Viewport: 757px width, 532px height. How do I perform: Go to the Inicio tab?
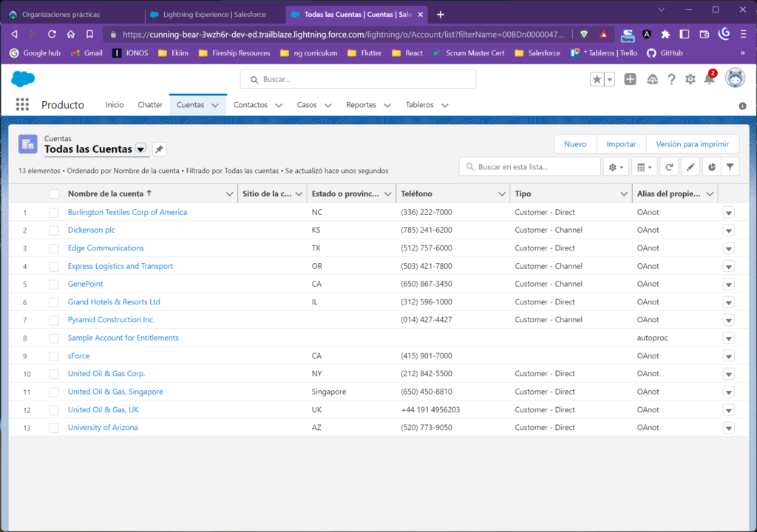115,105
